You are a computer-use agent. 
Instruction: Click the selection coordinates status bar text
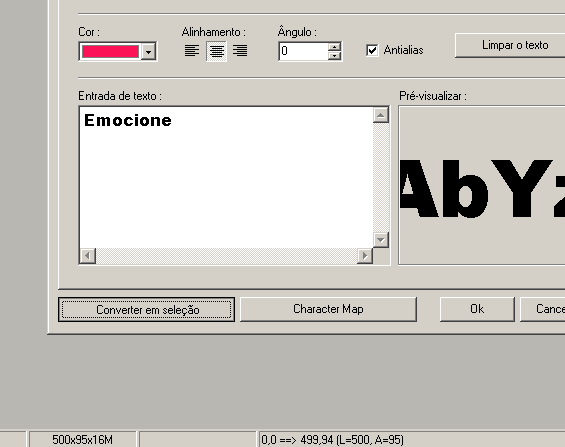coord(332,440)
